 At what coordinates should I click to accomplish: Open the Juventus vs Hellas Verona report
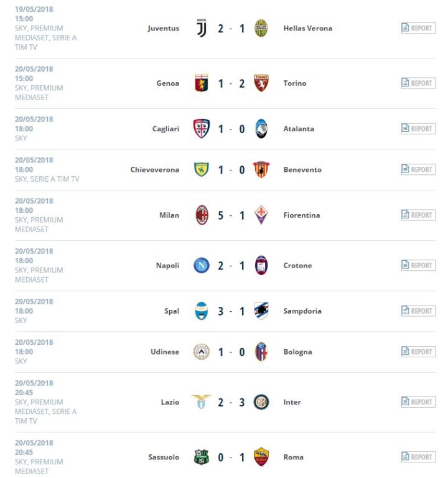point(418,29)
